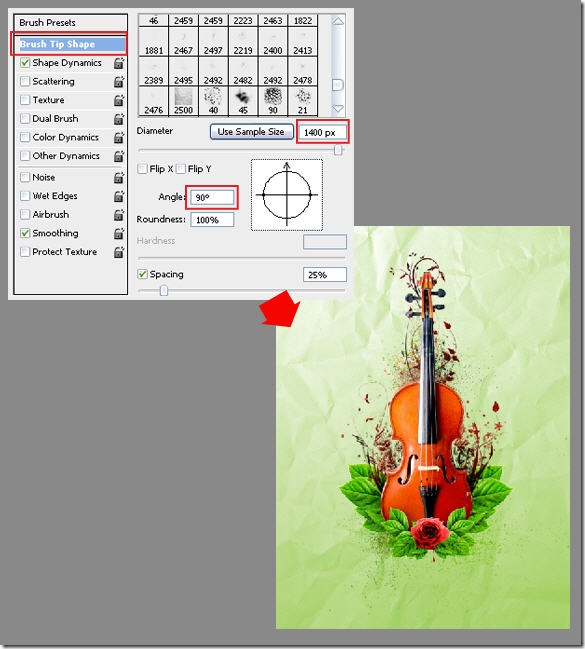Viewport: 585px width, 649px height.
Task: Toggle the lock icon beside Scattering
Action: (119, 82)
